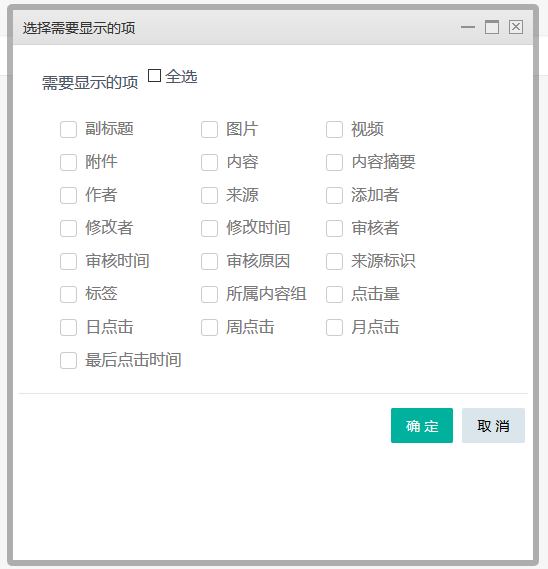Image resolution: width=548 pixels, height=569 pixels.
Task: Maximize the dialog window
Action: point(492,27)
